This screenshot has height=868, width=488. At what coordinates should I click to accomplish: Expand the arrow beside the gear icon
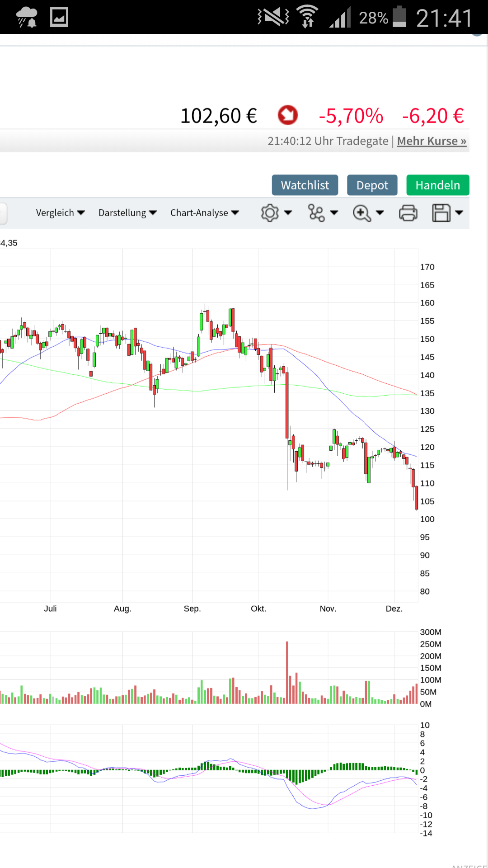(288, 213)
